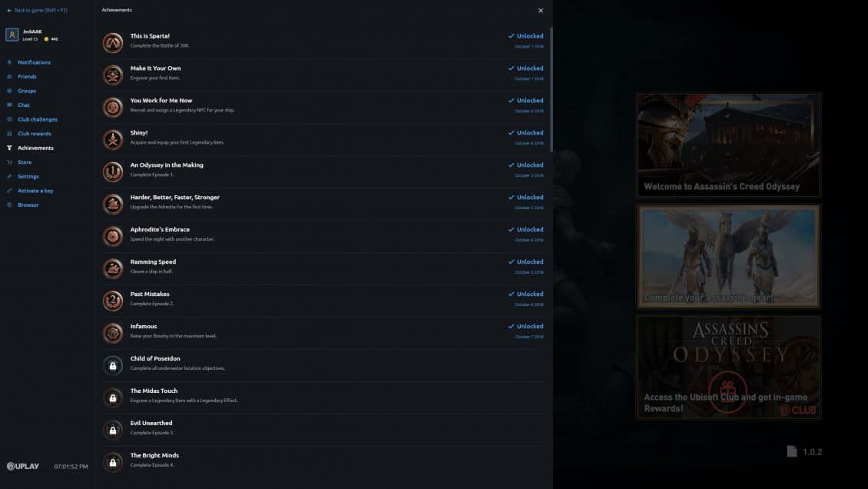868x489 pixels.
Task: Open the Ubisoft Club rewards tile
Action: pyautogui.click(x=728, y=368)
